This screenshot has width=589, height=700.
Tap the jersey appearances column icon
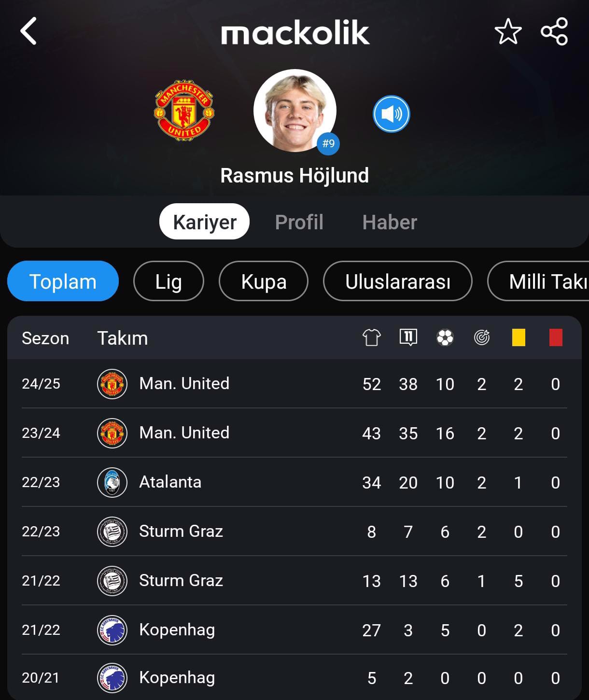point(371,337)
